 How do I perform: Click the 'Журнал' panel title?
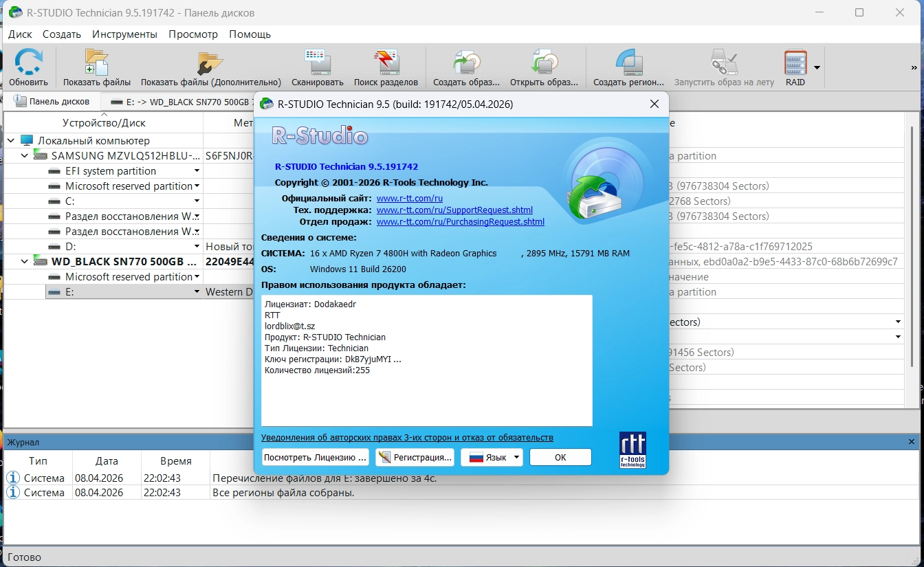24,442
